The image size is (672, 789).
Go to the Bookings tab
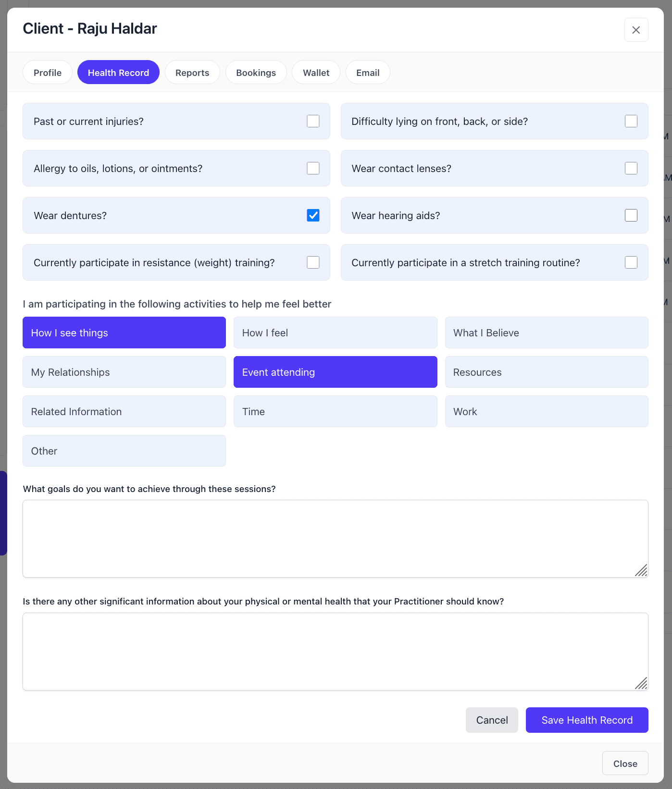pos(256,73)
